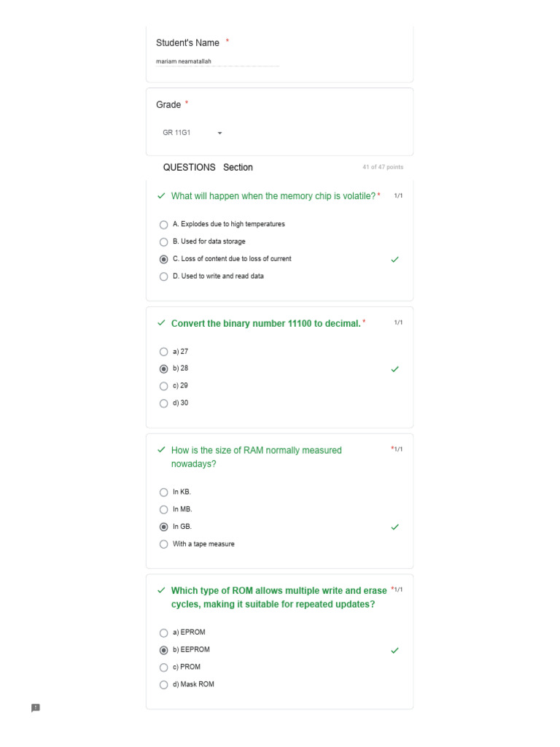Image resolution: width=560 pixels, height=747 pixels.
Task: Select ROM option b) EEPROM
Action: pos(163,650)
